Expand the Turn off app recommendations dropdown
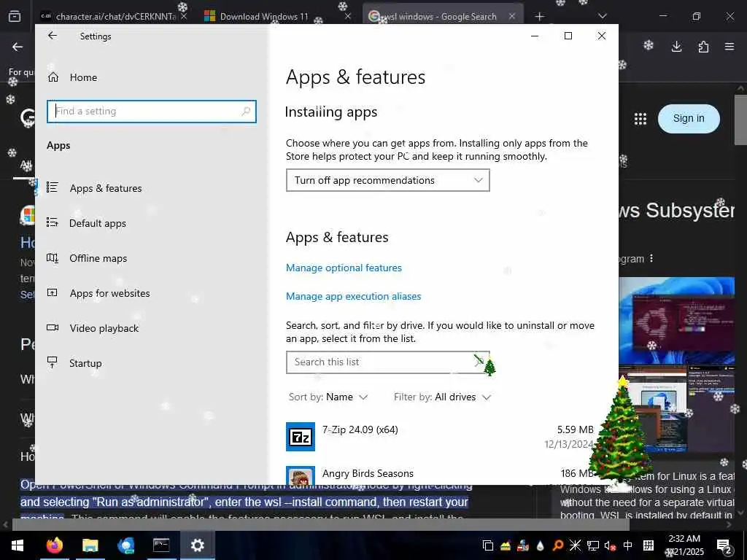 (388, 180)
